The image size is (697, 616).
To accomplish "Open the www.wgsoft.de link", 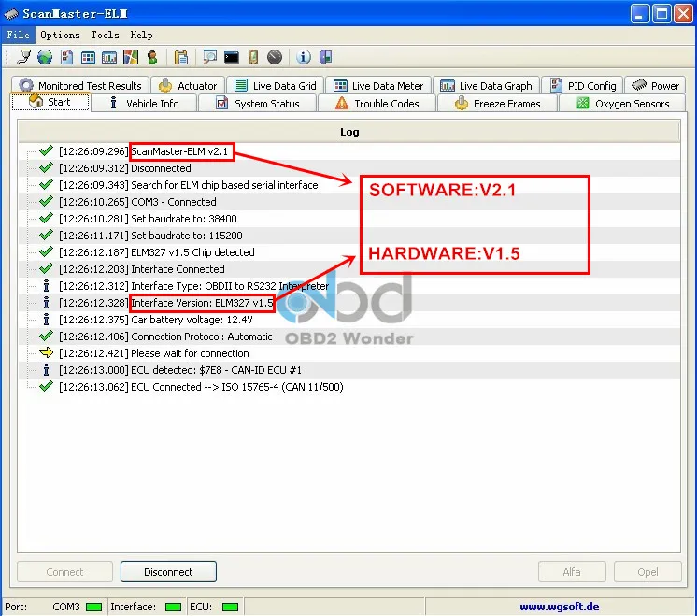I will (560, 607).
